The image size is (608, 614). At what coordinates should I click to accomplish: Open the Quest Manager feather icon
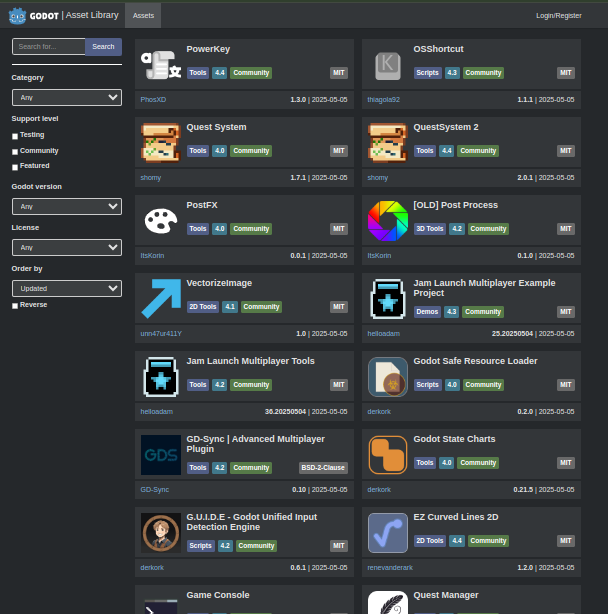click(x=388, y=602)
